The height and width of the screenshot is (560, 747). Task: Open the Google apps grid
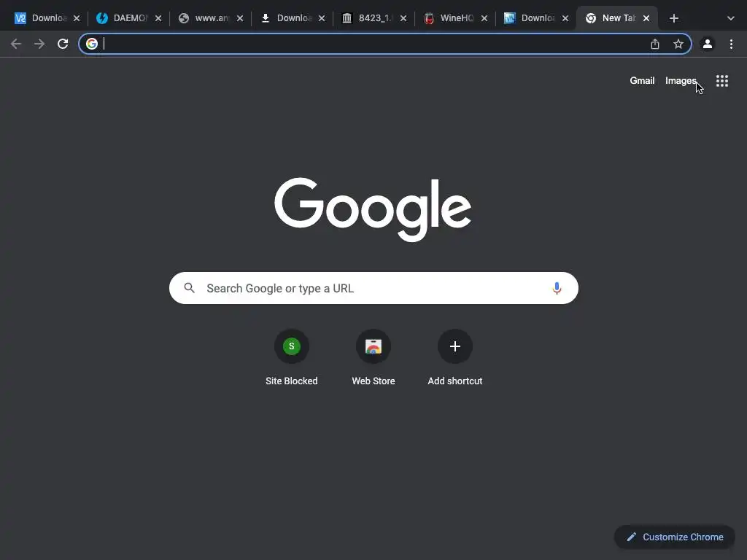722,81
